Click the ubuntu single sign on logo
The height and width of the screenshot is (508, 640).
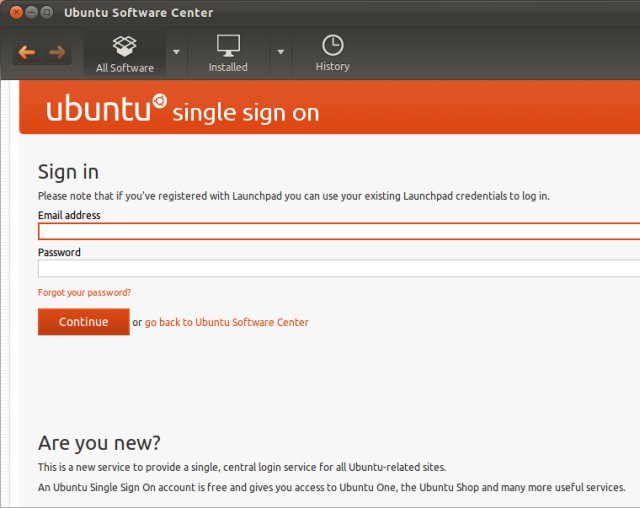pyautogui.click(x=182, y=109)
